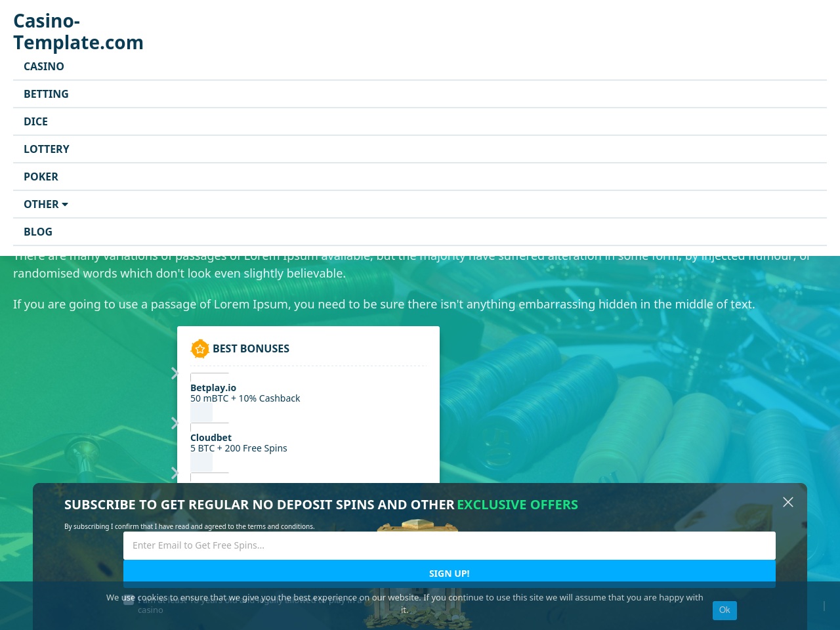This screenshot has width=840, height=630.
Task: Click the chevron arrow below the Cloudbet entry
Action: [x=175, y=473]
